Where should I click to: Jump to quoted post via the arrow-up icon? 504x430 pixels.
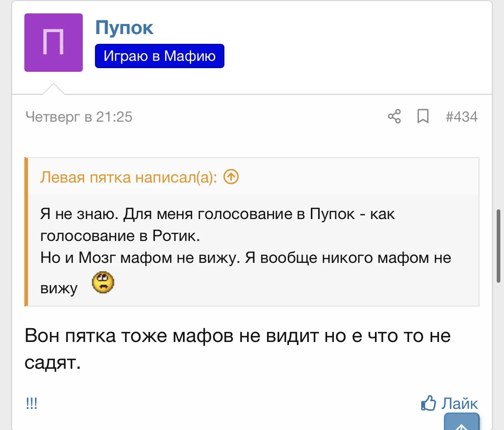[231, 177]
